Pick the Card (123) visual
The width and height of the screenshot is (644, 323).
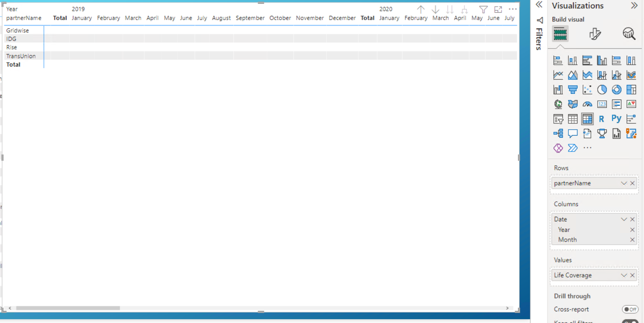602,104
